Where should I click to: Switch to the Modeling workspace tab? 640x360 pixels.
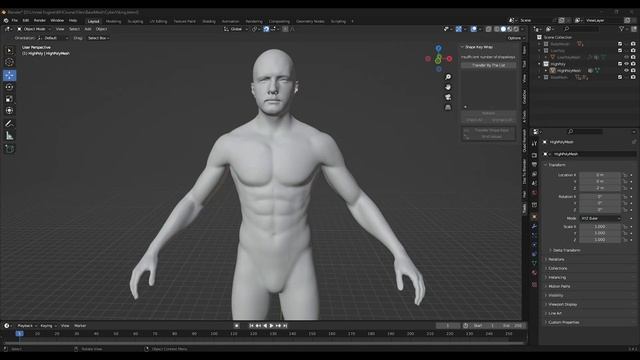[113, 21]
